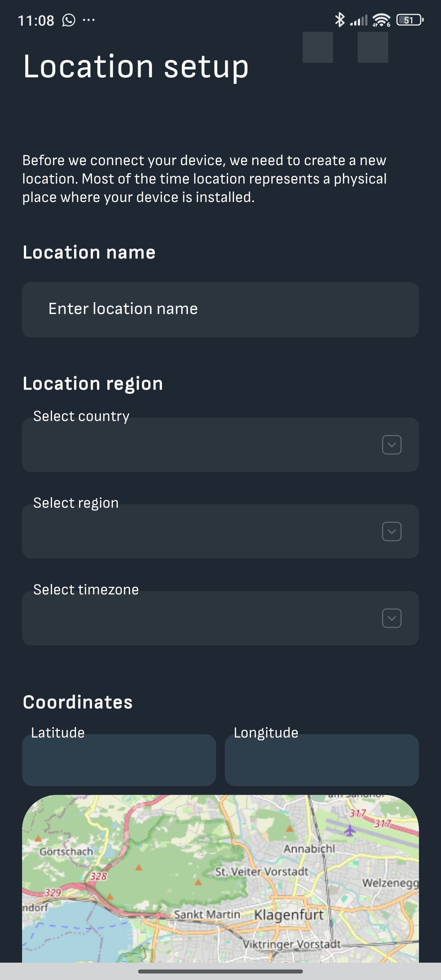Open the Select country dropdown
Image resolution: width=441 pixels, height=980 pixels.
tap(220, 444)
